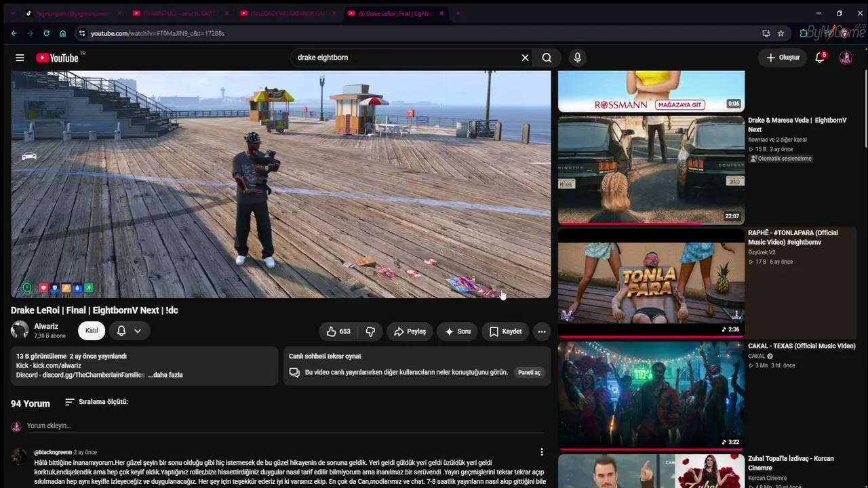Open the Sıralama ölçütü sort menu

[x=96, y=402]
